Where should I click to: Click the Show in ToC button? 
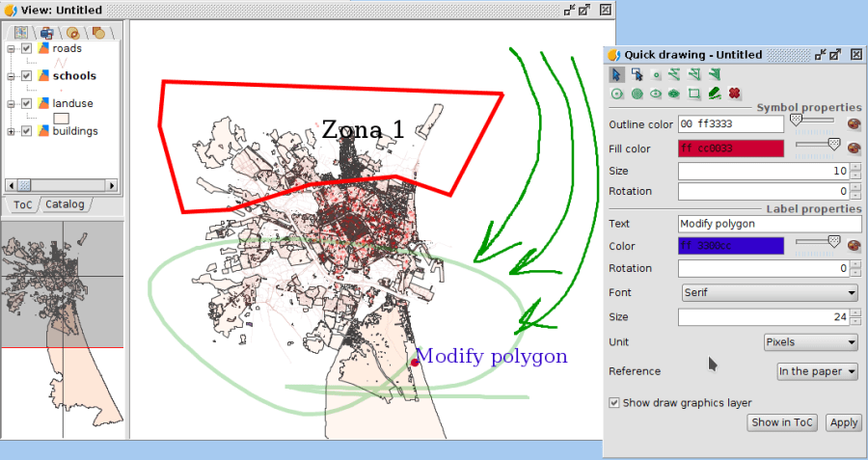pos(782,422)
